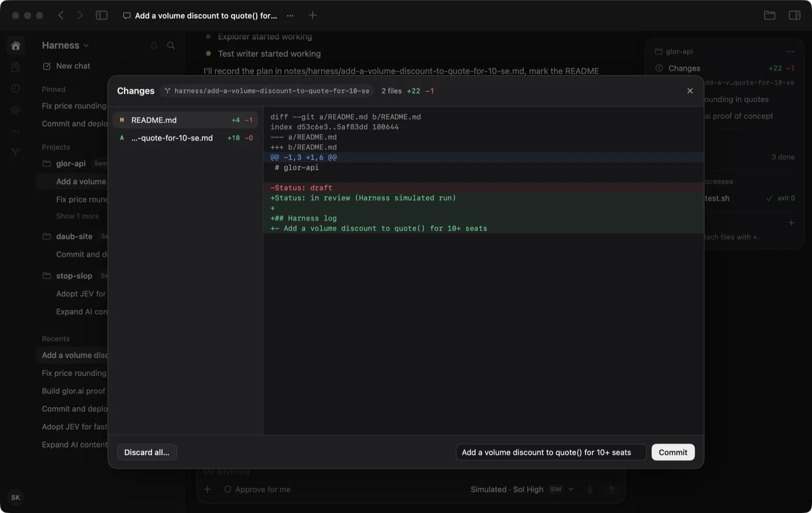
Task: Open pinned Fix price rounding chat
Action: (74, 106)
